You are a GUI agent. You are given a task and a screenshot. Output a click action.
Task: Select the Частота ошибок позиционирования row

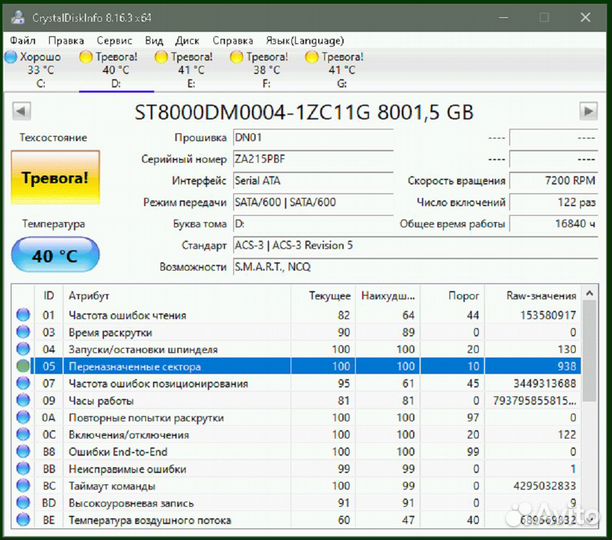pyautogui.click(x=297, y=383)
